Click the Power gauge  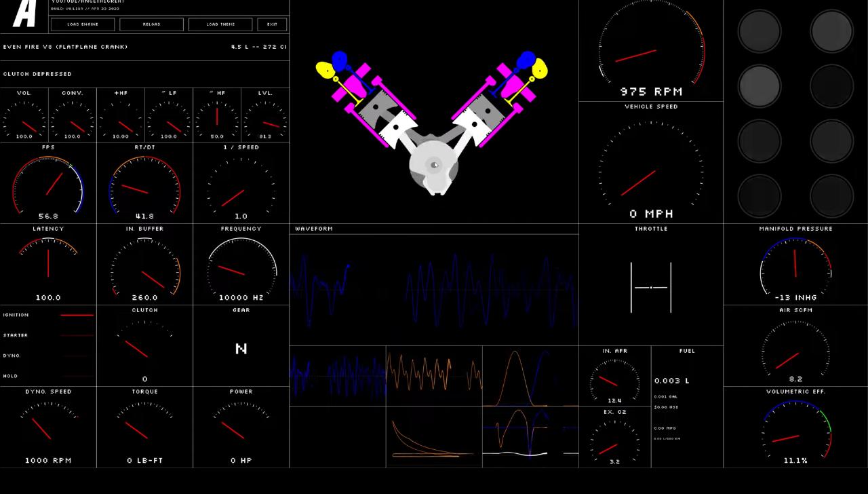241,427
